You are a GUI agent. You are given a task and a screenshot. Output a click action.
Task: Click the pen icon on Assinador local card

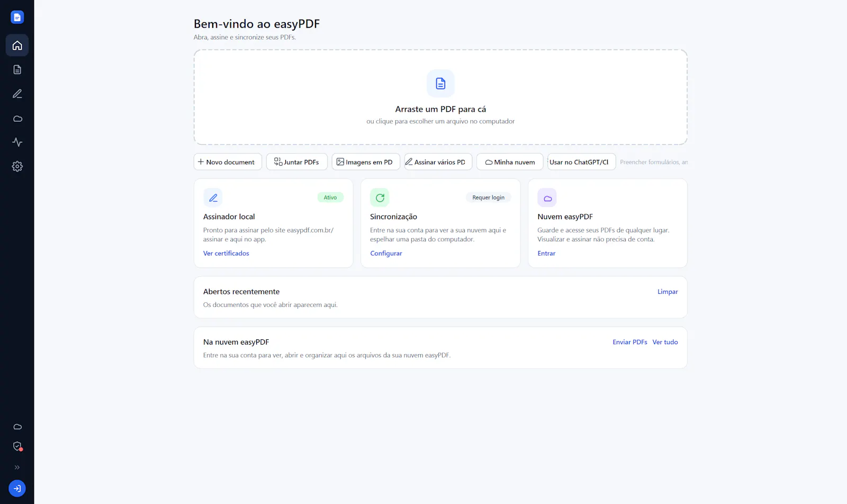tap(213, 197)
